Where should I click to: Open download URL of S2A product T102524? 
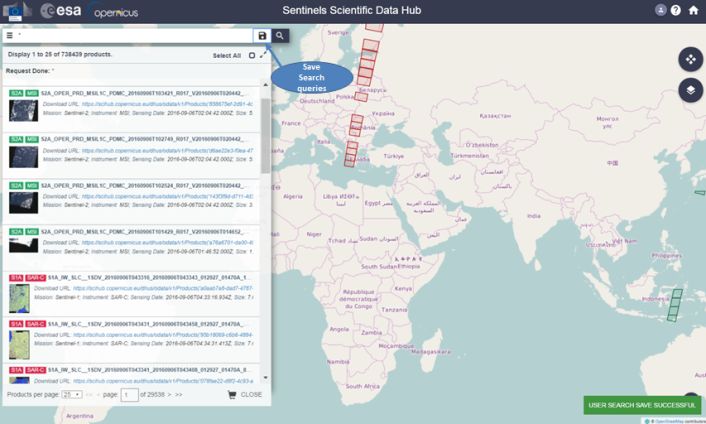click(x=167, y=196)
